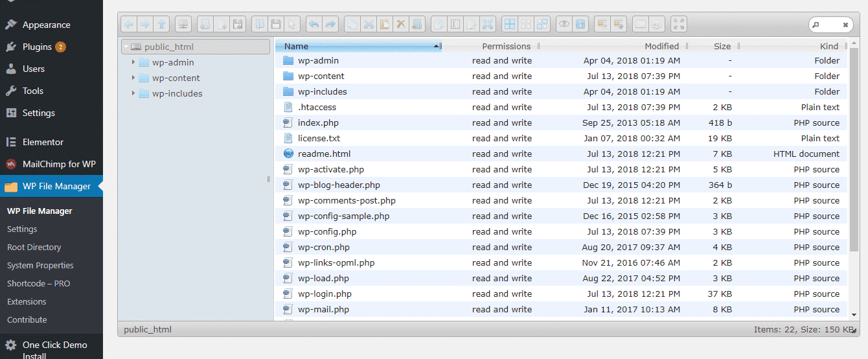868x359 pixels.
Task: Click the Undo arrow icon
Action: (314, 25)
